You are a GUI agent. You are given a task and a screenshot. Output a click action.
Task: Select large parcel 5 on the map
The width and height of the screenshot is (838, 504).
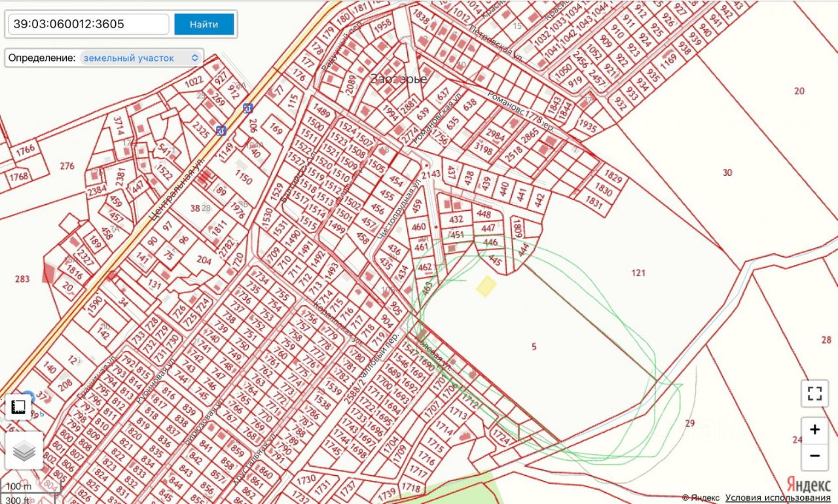(534, 346)
